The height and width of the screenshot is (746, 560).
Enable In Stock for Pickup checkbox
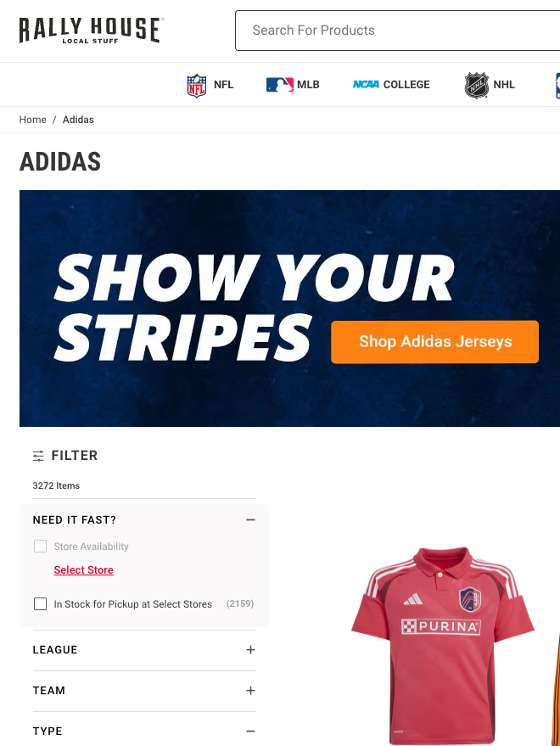40,604
